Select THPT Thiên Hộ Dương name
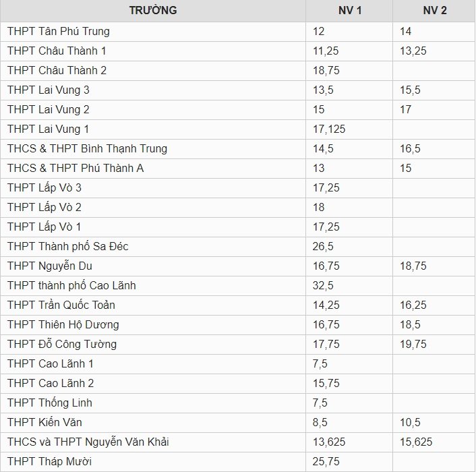This screenshot has width=476, height=472. tap(63, 324)
